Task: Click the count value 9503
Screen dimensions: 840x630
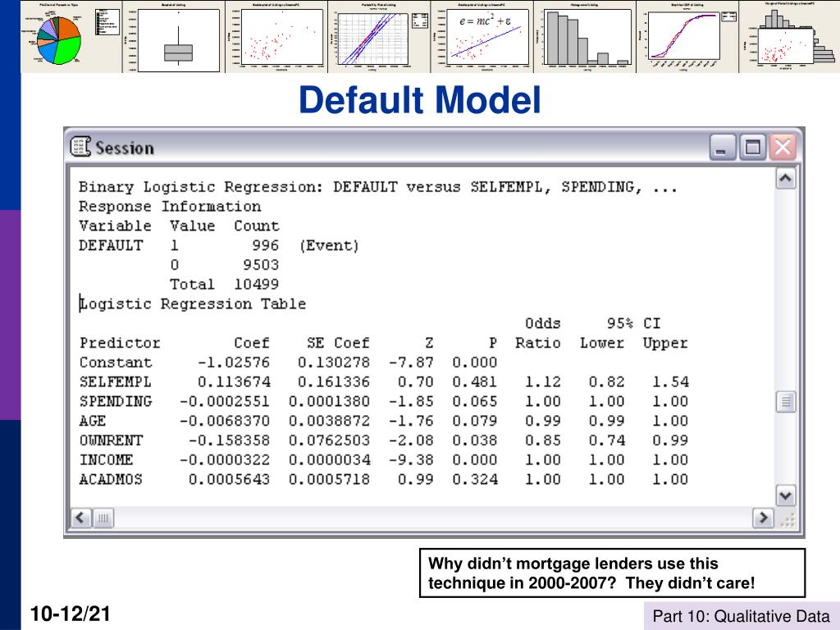Action: pos(261,265)
